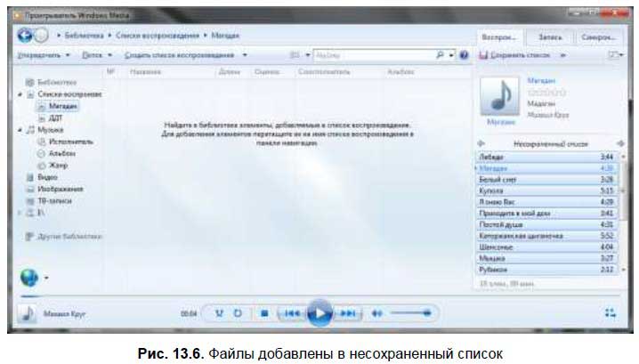Open online stores dropdown arrow

coord(46,278)
